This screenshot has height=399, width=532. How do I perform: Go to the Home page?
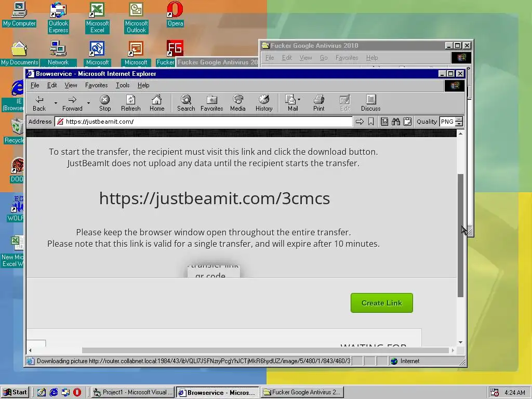pyautogui.click(x=157, y=103)
